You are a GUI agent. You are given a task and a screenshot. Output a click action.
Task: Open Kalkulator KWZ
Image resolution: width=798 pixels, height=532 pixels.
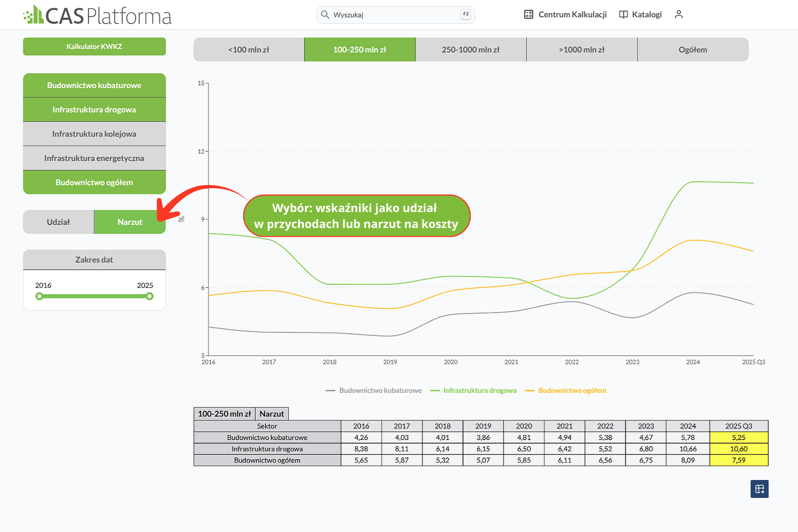[94, 46]
